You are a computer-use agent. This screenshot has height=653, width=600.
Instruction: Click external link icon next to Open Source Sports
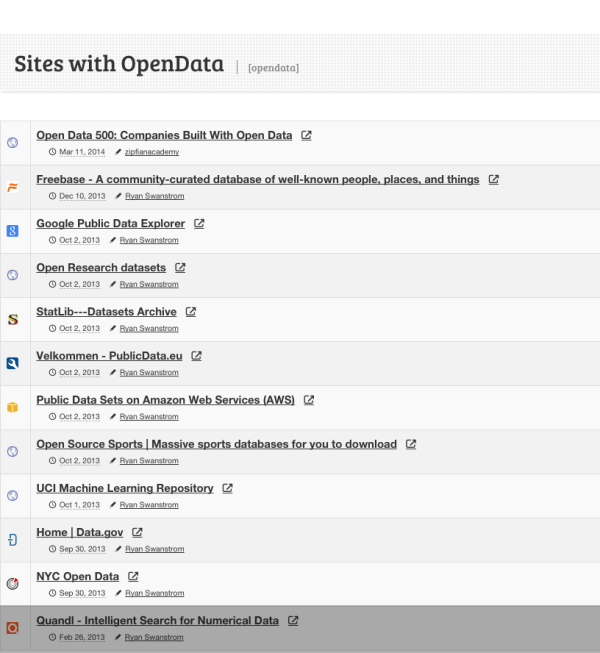410,445
